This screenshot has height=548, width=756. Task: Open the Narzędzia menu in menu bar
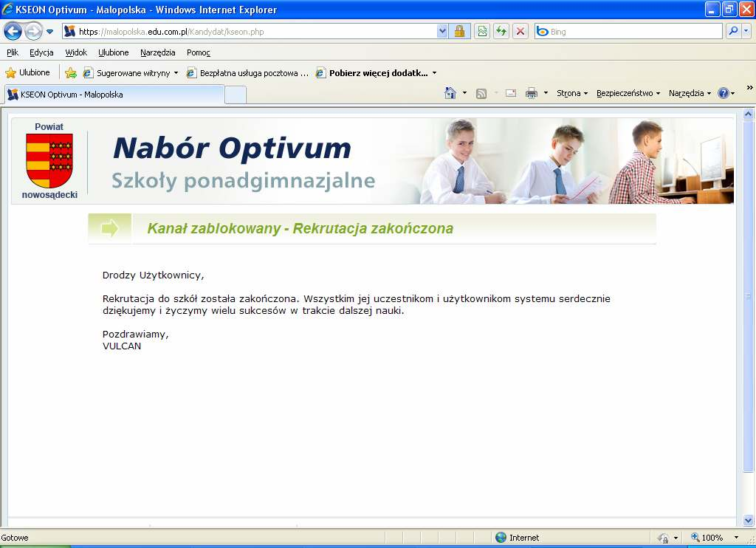(x=158, y=52)
